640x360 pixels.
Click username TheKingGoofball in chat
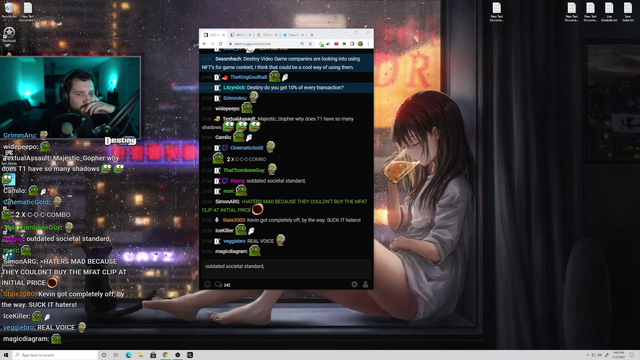point(249,77)
